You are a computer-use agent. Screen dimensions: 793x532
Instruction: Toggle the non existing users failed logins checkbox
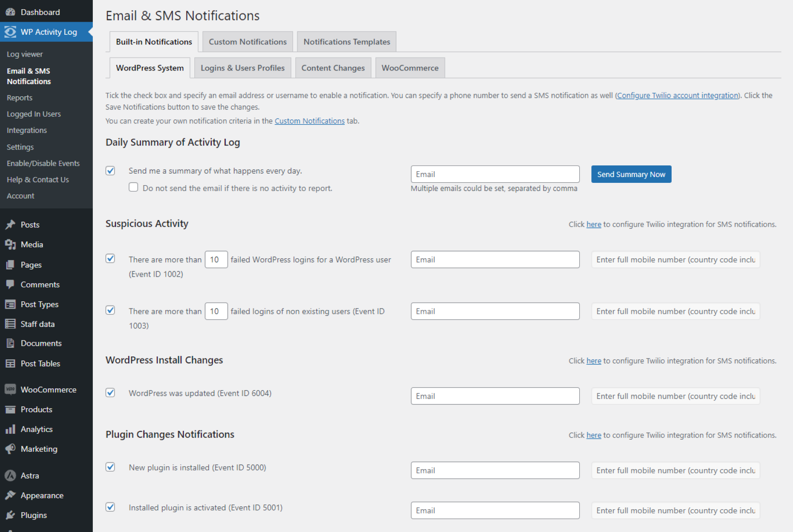pyautogui.click(x=110, y=310)
